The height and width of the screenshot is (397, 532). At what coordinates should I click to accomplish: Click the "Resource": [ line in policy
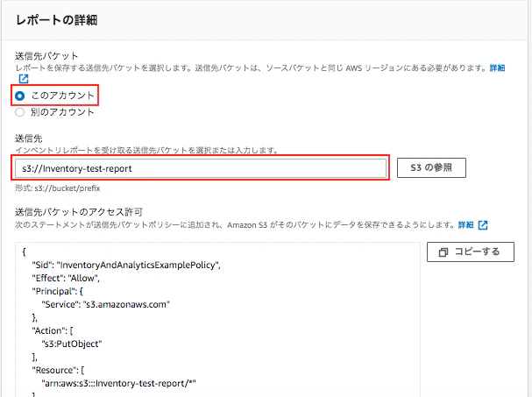pos(58,370)
